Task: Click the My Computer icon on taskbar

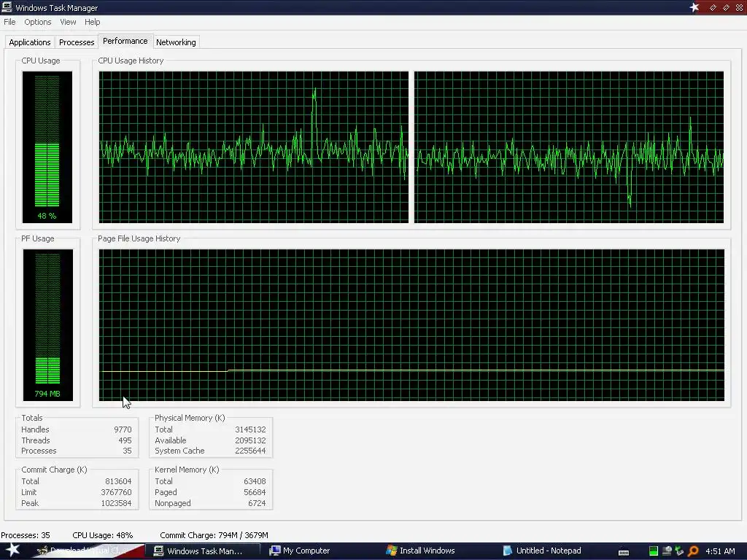Action: tap(274, 551)
